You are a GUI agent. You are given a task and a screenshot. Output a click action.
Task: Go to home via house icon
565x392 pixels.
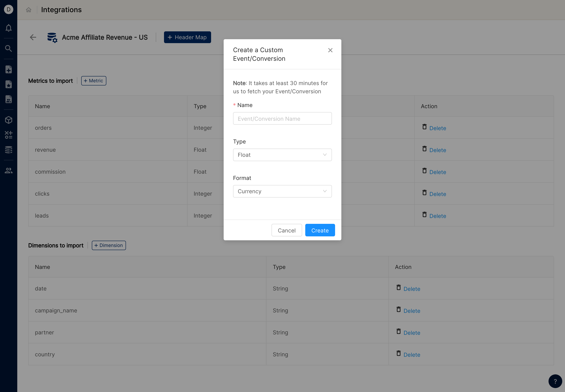point(28,10)
